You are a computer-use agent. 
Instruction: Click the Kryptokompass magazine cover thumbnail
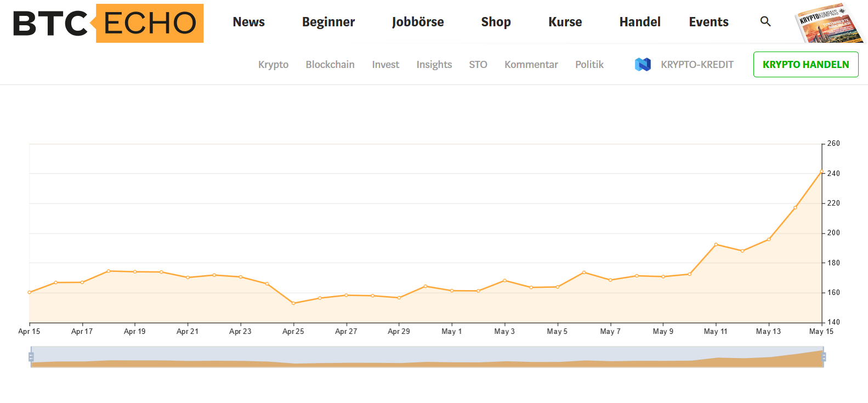click(x=827, y=24)
